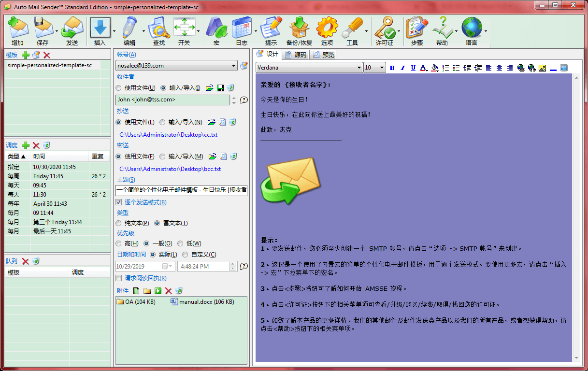This screenshot has height=371, width=588.
Task: Toggle Bold formatting in editor toolbar
Action: click(x=392, y=68)
